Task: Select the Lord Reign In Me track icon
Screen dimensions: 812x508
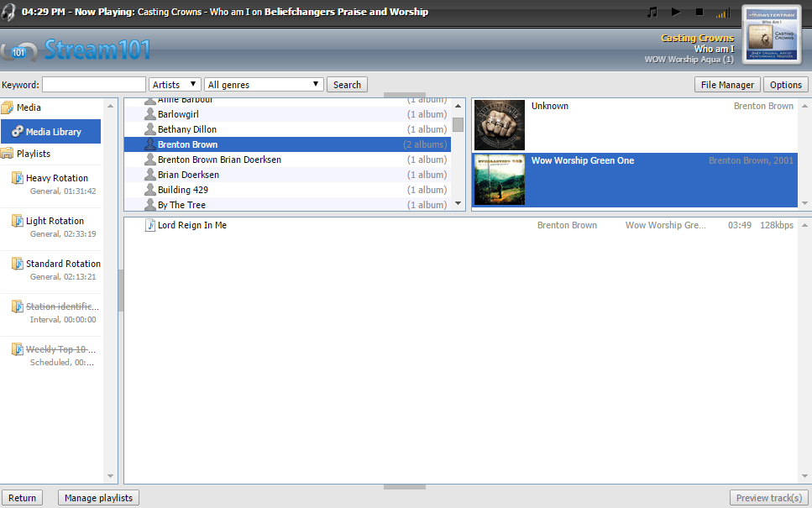Action: [149, 225]
